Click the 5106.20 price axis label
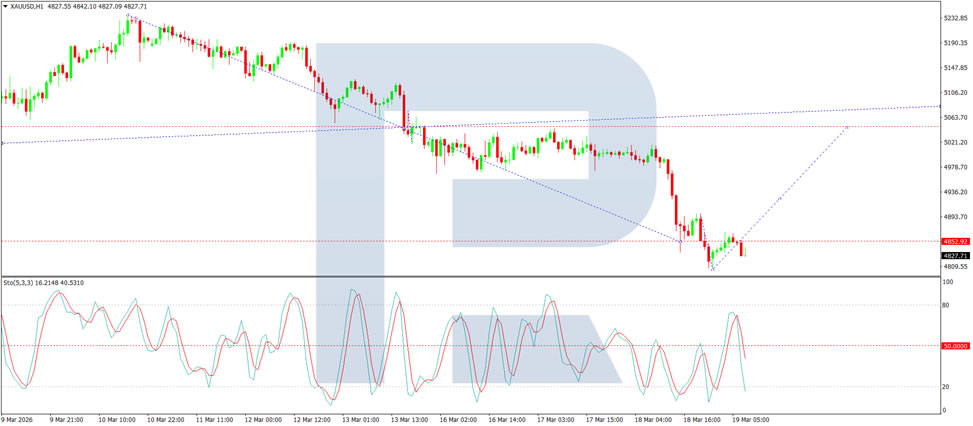 [955, 92]
